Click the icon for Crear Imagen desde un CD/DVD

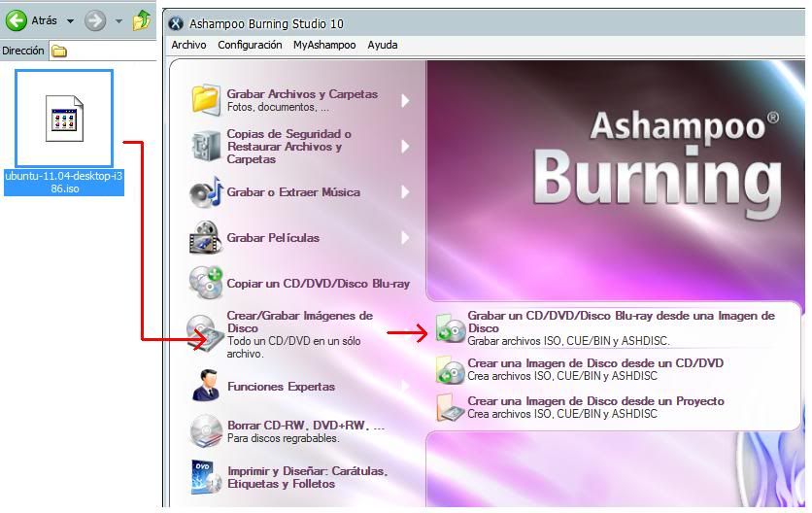point(451,369)
